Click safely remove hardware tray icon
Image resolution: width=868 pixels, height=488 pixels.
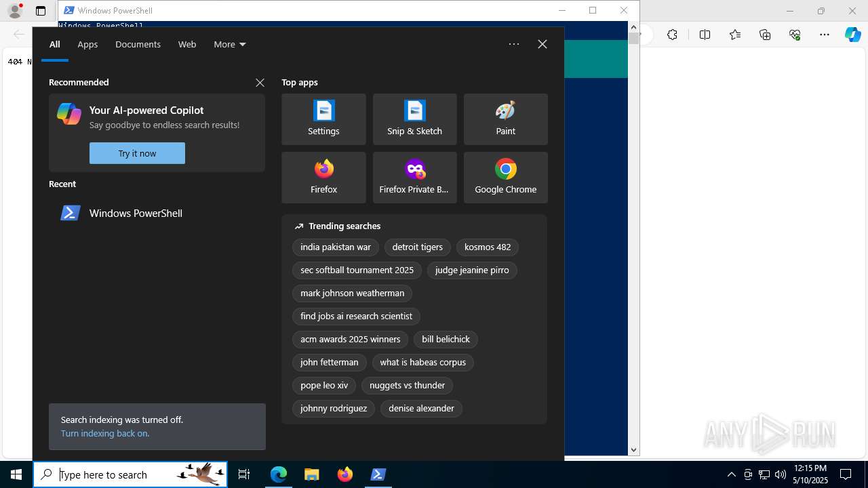pyautogui.click(x=748, y=474)
